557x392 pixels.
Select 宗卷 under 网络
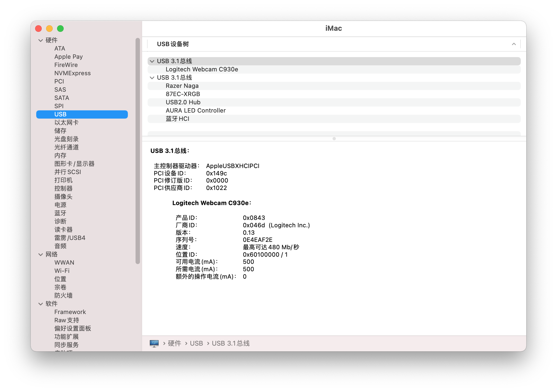pyautogui.click(x=60, y=287)
